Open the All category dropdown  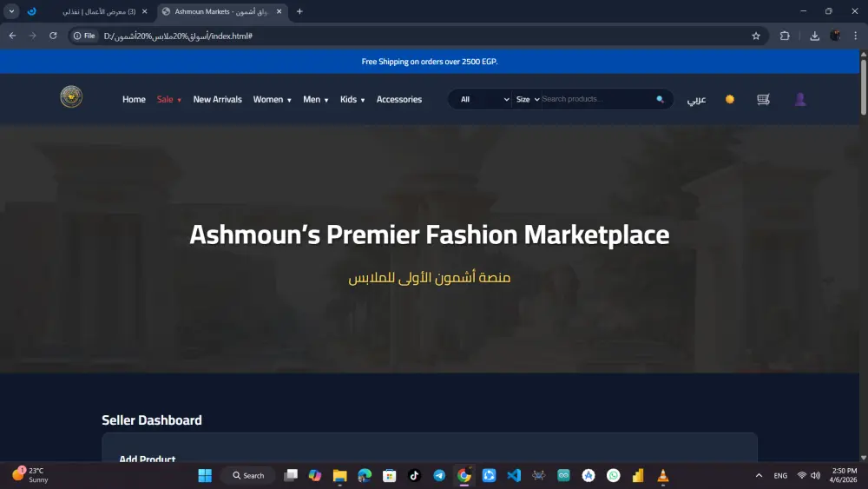pos(483,99)
